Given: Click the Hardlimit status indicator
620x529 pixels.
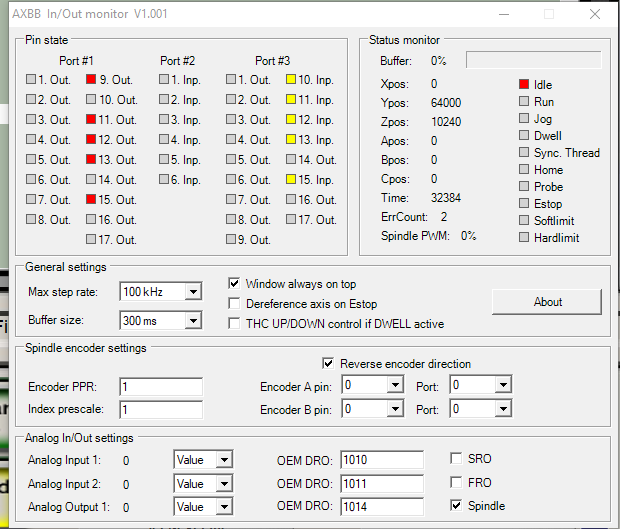Looking at the screenshot, I should tap(524, 237).
